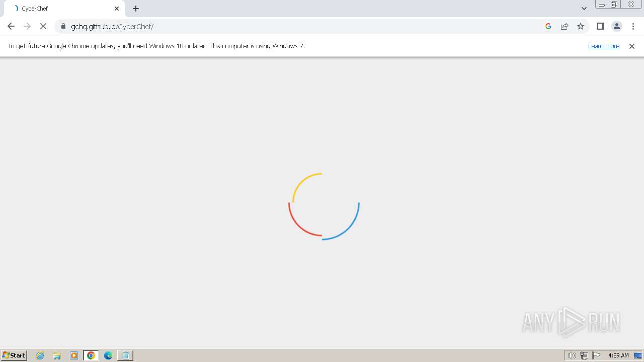Open the network status tray icon
Screen dimensions: 644x362
click(x=584, y=355)
